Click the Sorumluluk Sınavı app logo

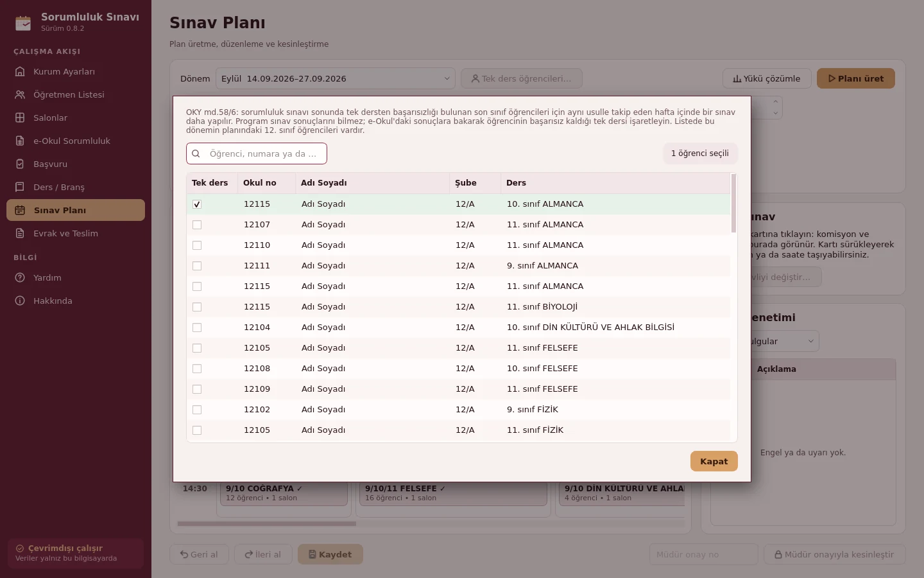[x=23, y=22]
